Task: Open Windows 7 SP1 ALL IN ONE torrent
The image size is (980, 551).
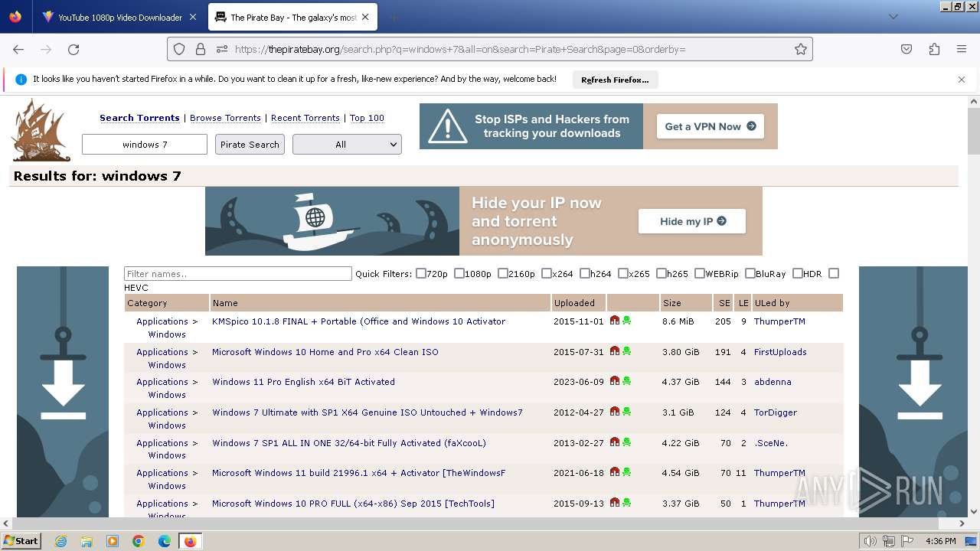Action: click(x=349, y=443)
